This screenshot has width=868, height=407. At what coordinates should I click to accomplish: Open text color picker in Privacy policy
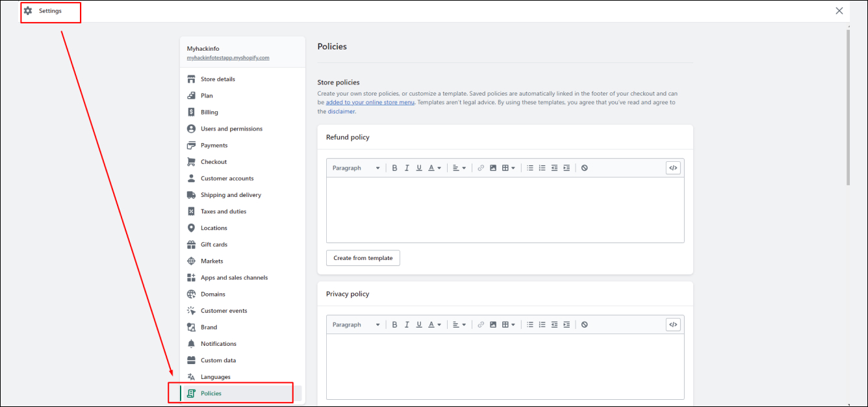(435, 324)
